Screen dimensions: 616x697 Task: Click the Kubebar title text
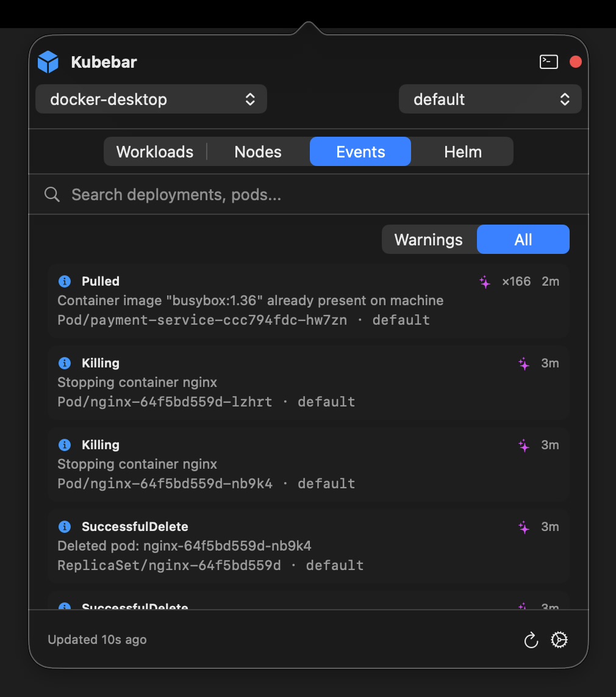[x=104, y=62]
